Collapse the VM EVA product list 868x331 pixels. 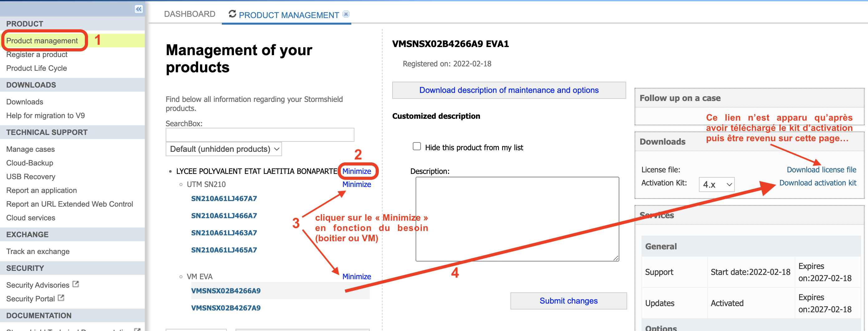(x=357, y=276)
